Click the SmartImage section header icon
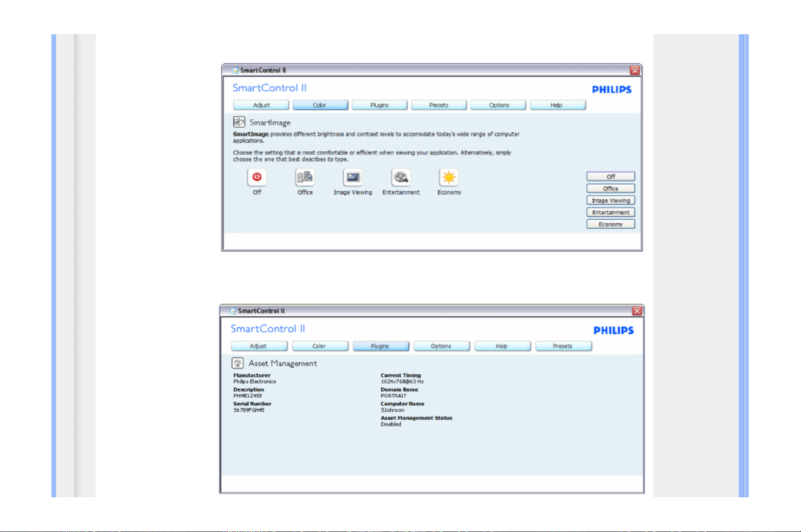Viewport: 801px width, 532px height. (239, 122)
